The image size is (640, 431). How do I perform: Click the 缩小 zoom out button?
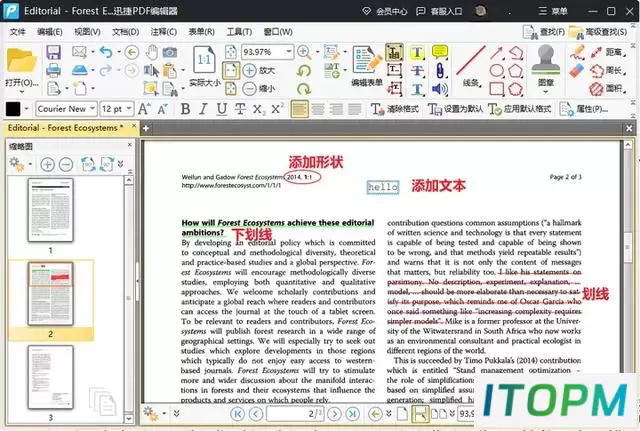tap(259, 88)
